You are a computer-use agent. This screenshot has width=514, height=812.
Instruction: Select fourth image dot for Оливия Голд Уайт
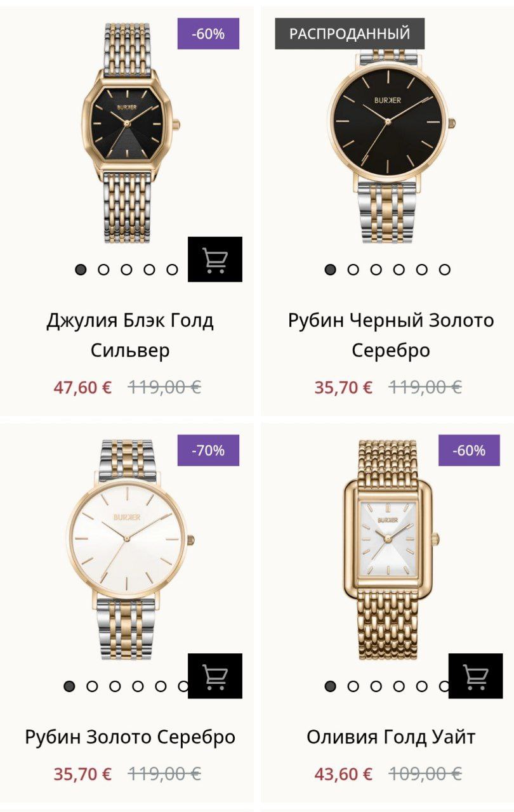(x=399, y=686)
